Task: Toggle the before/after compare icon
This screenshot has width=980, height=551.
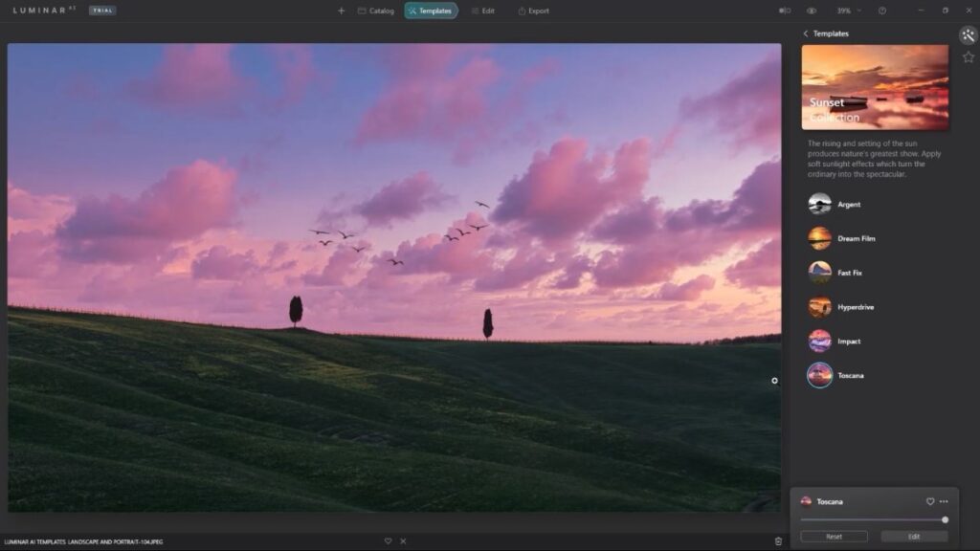Action: click(785, 11)
